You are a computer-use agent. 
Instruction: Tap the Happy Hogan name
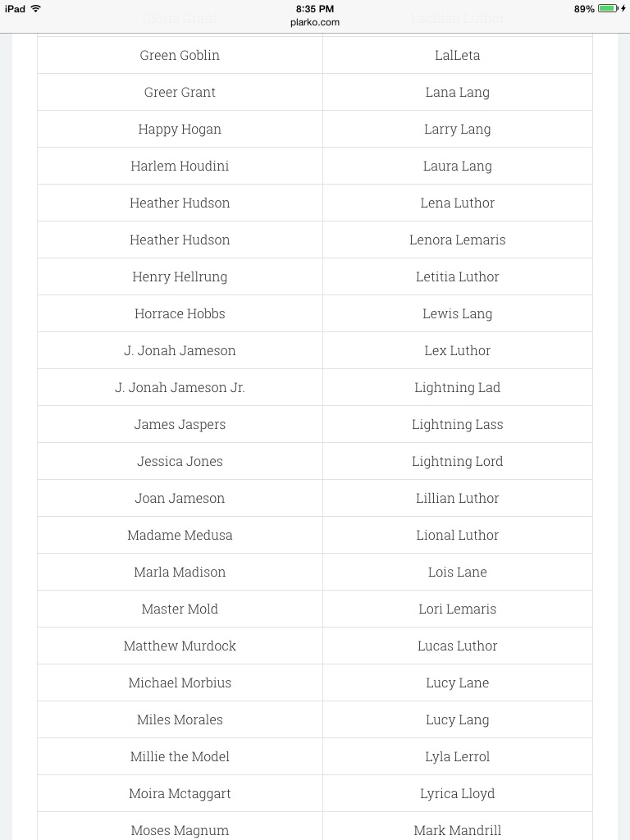pyautogui.click(x=180, y=129)
